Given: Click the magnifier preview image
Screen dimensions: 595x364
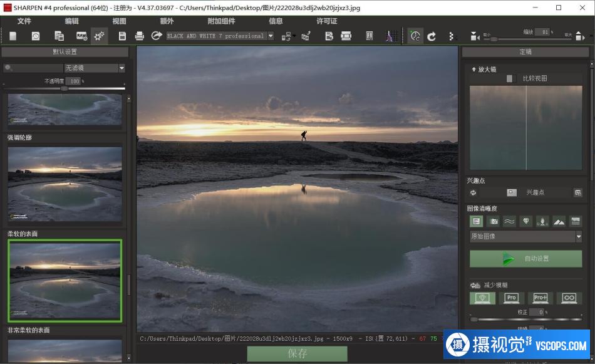Looking at the screenshot, I should [x=525, y=128].
